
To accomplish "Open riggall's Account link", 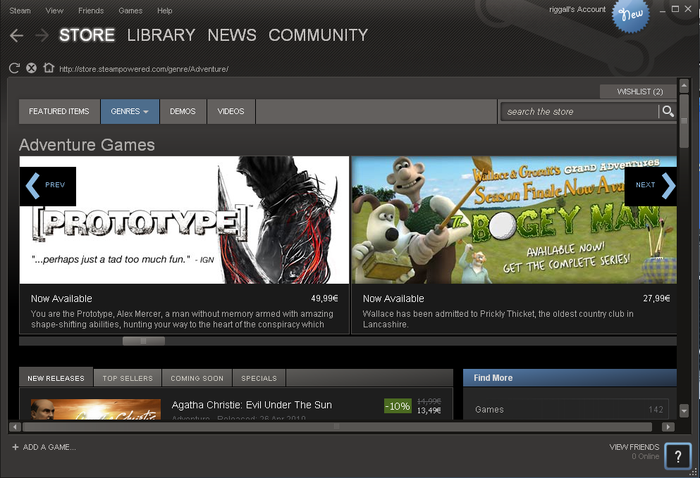I will point(577,9).
